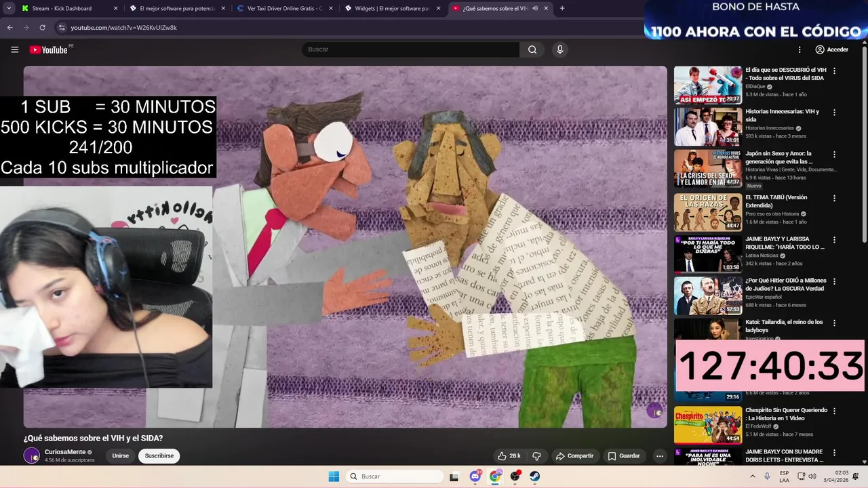This screenshot has height=488, width=868.
Task: Open YouTube settings three-dot menu beside Acceder
Action: coord(800,49)
